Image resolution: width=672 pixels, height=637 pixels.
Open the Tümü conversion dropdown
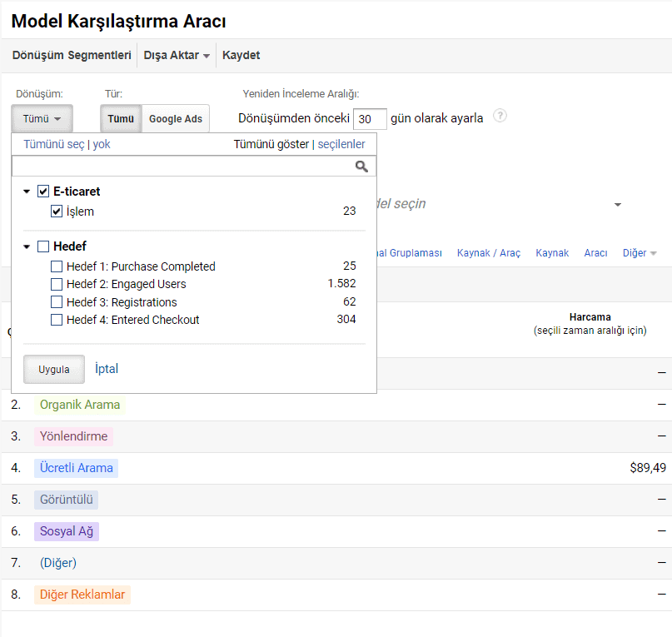[x=42, y=119]
